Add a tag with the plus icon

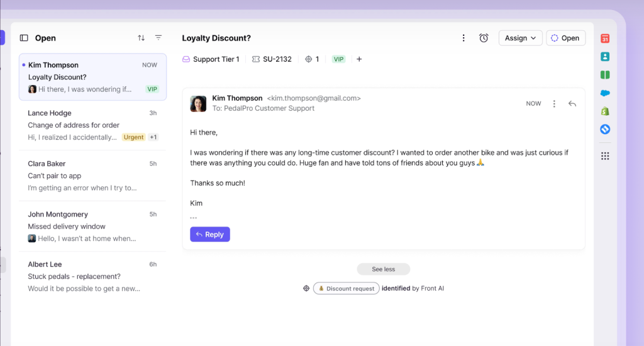click(x=359, y=59)
